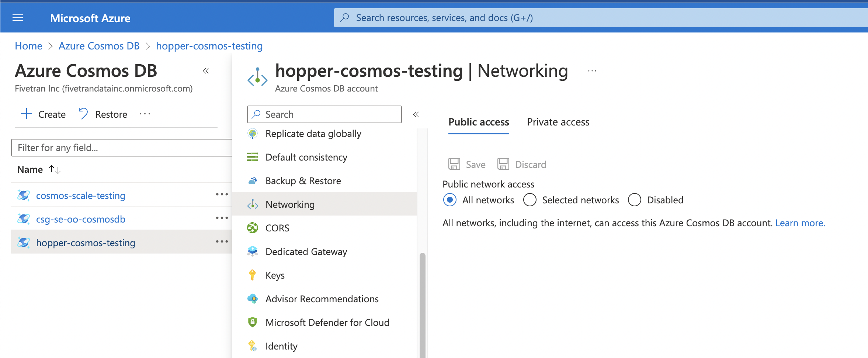Click the Microsoft Azure logo text
868x358 pixels.
(x=90, y=18)
